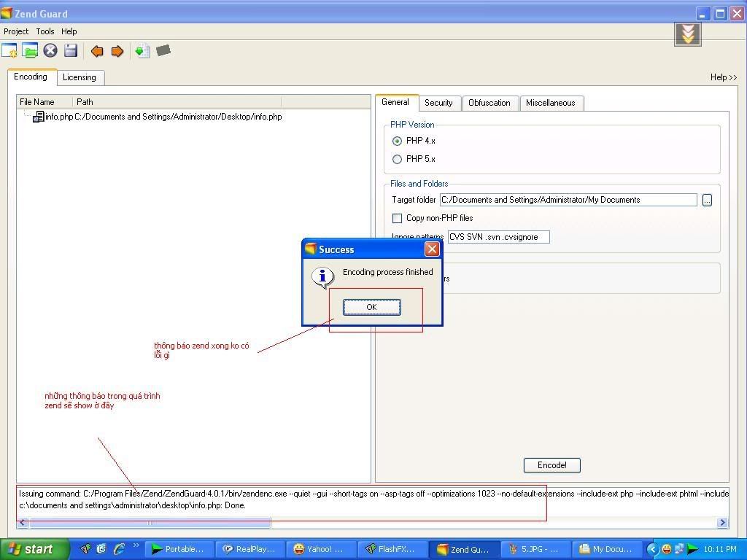
Task: Open the Help menu
Action: [69, 31]
